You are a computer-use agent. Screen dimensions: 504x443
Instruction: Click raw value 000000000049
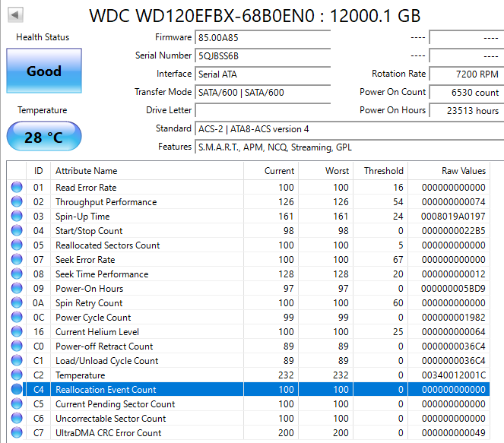[x=453, y=433]
